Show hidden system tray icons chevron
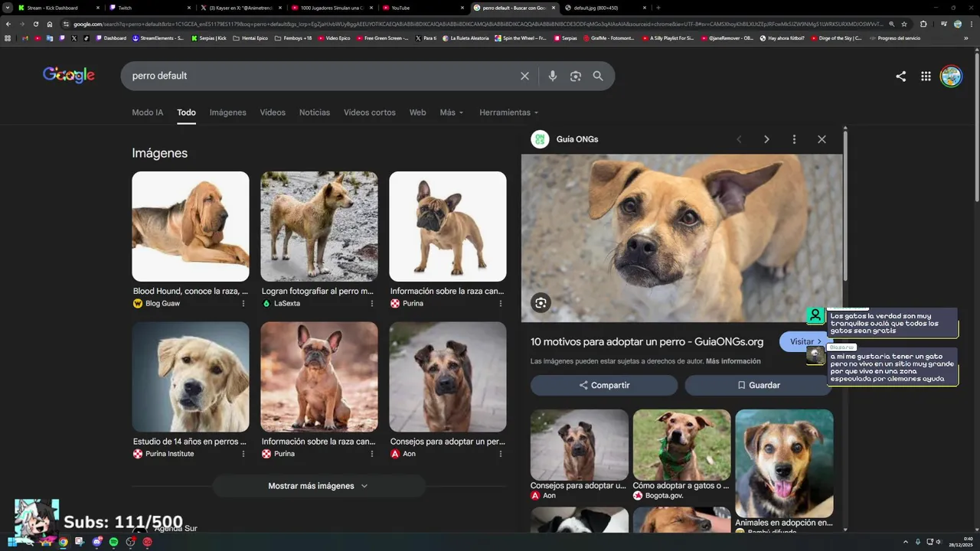980x551 pixels. click(x=906, y=542)
